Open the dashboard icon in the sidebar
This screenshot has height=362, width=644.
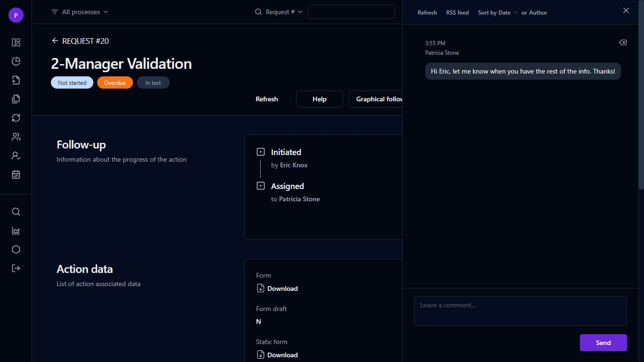pos(16,42)
